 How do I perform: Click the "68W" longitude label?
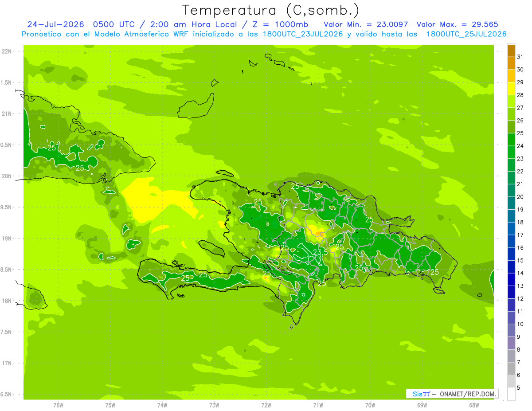coord(474,405)
